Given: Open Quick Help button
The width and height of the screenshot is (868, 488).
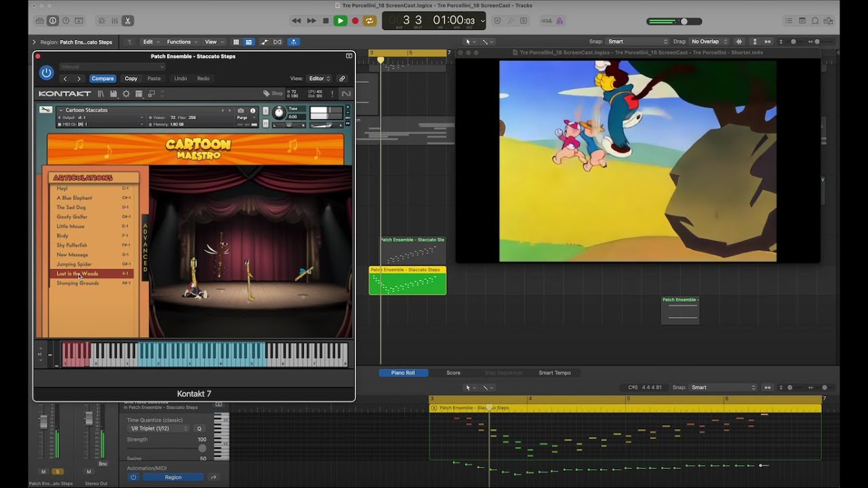Looking at the screenshot, I should tap(66, 21).
